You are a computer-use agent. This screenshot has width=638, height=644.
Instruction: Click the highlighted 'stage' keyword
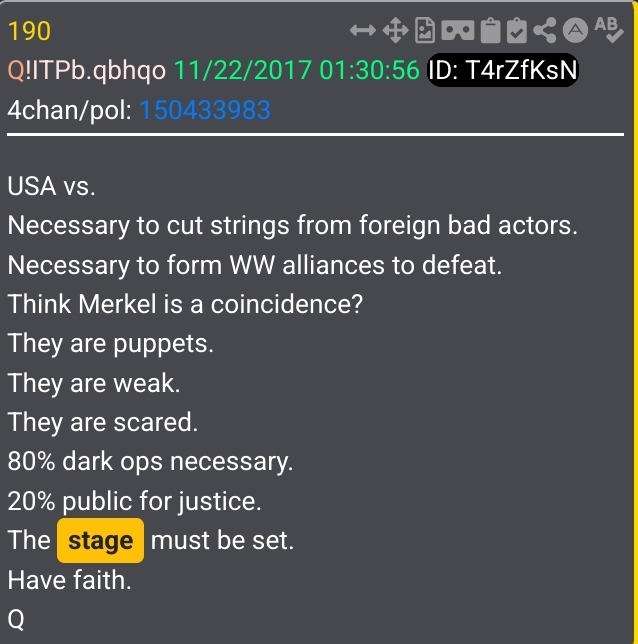(x=100, y=540)
